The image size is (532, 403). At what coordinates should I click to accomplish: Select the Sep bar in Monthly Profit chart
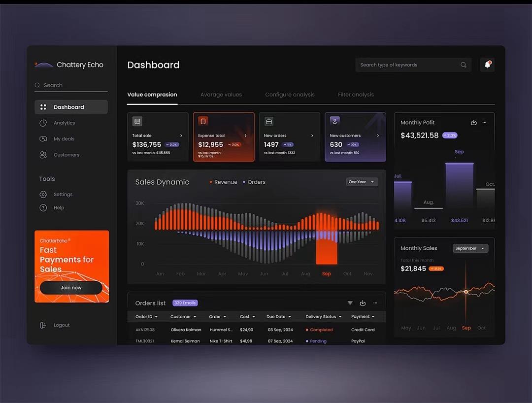(460, 186)
